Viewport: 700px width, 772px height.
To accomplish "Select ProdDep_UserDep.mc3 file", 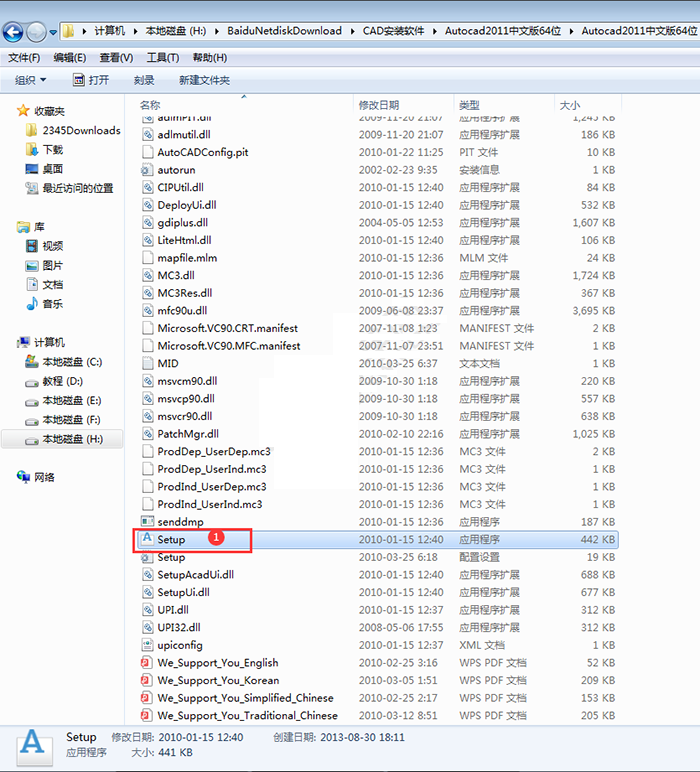I will pos(206,451).
